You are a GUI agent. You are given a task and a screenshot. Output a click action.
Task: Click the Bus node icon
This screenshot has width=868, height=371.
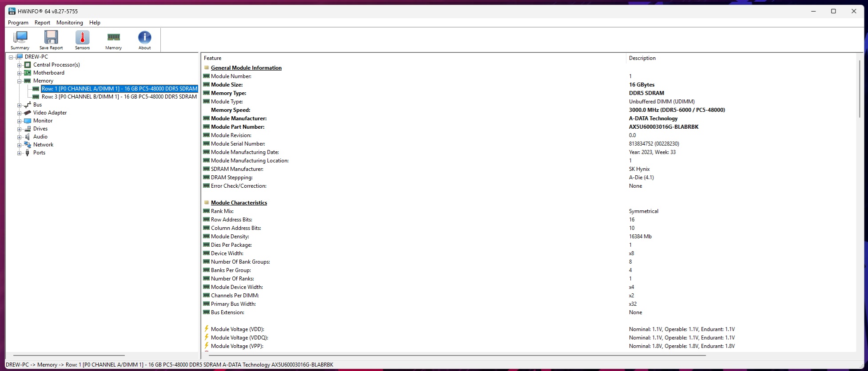28,105
